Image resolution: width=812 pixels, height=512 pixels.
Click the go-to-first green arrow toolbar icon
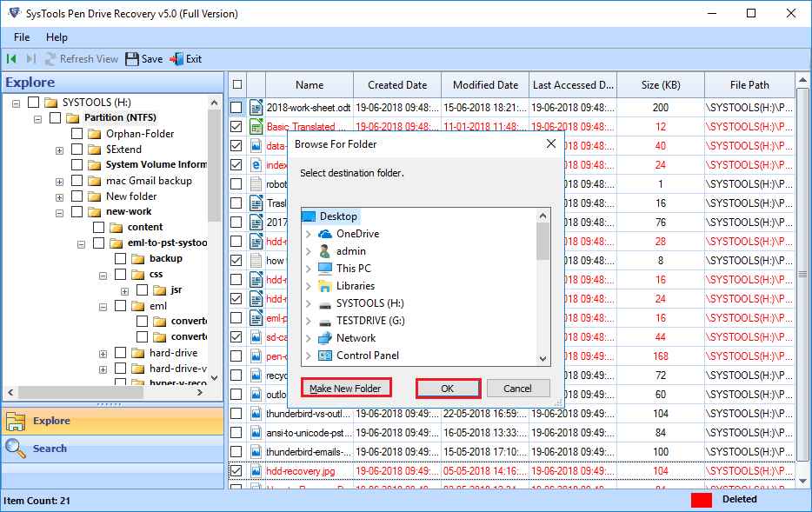pos(11,59)
